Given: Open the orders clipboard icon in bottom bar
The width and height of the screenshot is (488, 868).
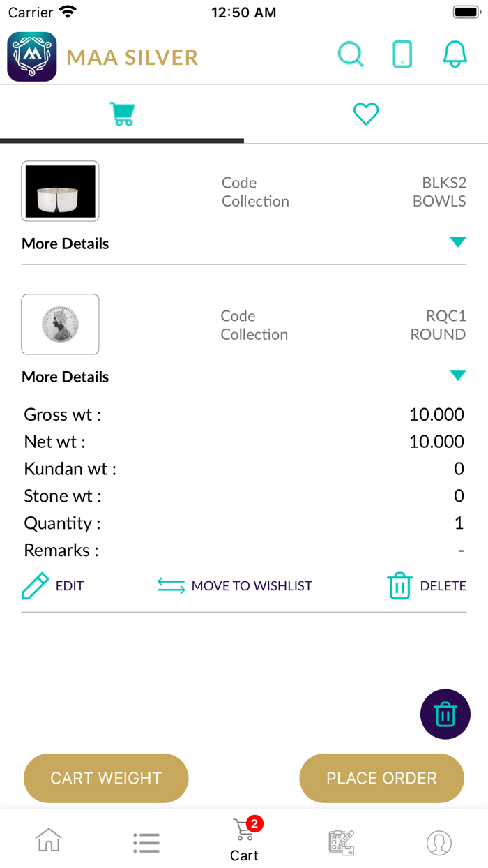Looking at the screenshot, I should 342,842.
